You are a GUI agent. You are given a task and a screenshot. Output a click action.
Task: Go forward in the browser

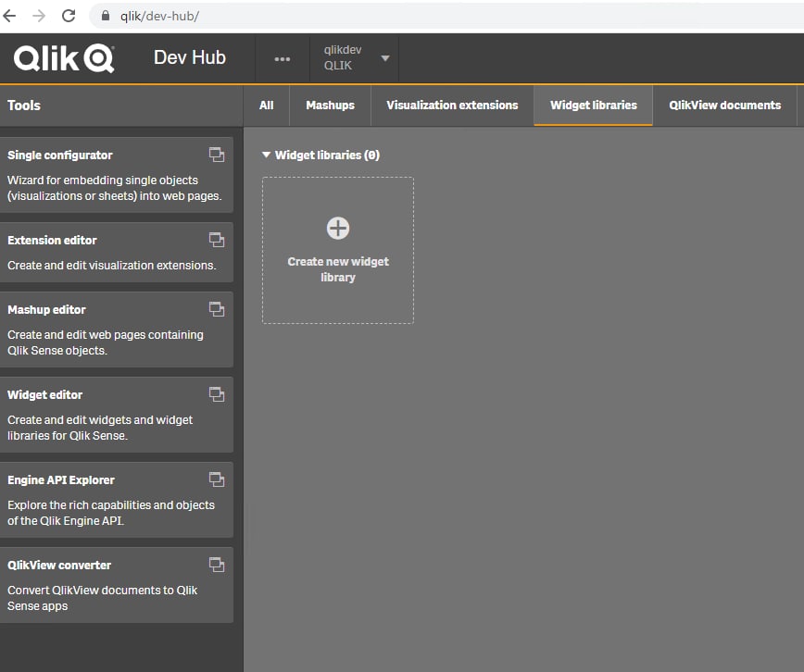tap(39, 16)
